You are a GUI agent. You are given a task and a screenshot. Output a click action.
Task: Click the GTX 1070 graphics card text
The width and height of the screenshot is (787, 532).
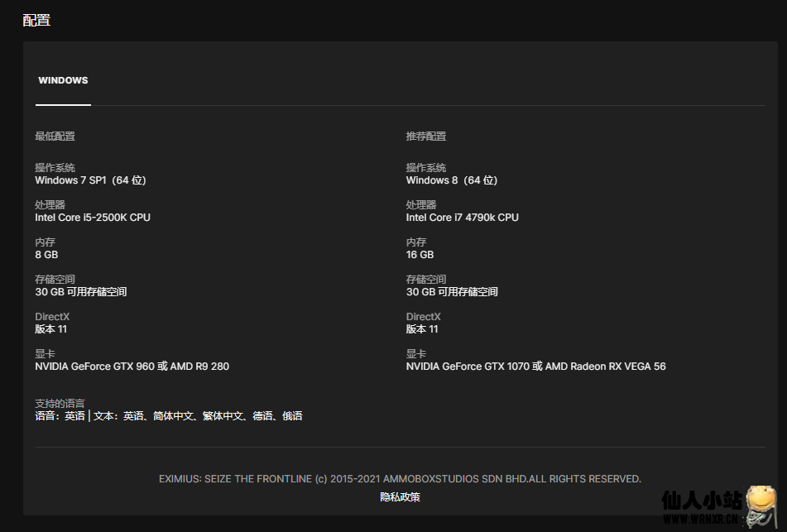(x=535, y=367)
